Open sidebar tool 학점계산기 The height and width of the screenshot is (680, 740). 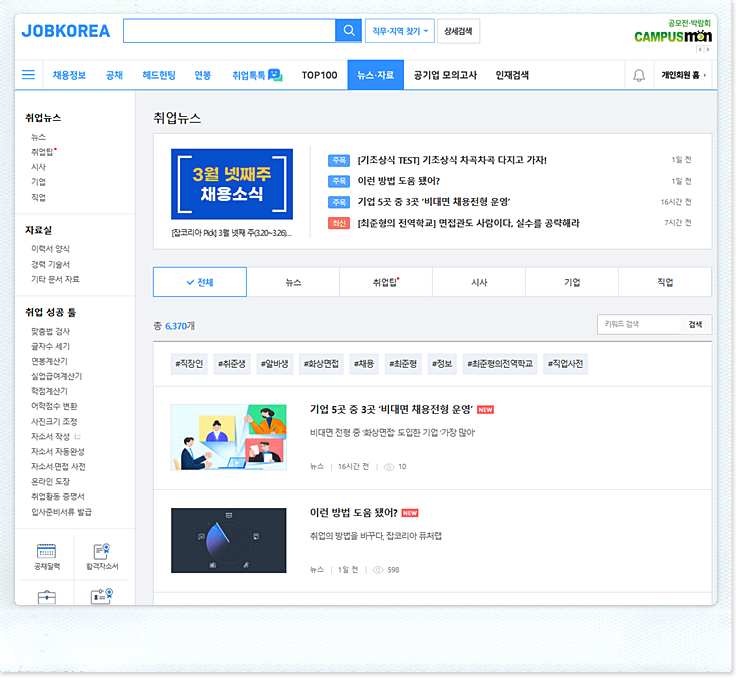50,391
